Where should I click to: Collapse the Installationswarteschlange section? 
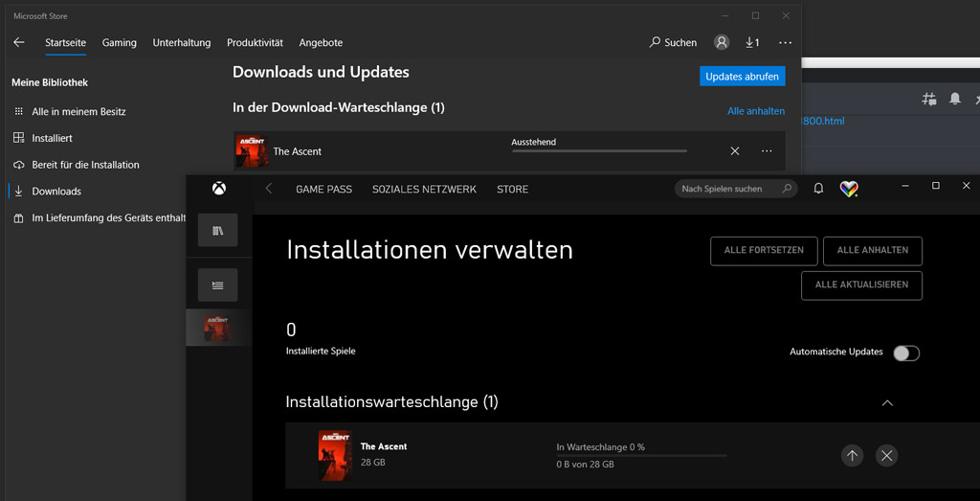point(887,402)
